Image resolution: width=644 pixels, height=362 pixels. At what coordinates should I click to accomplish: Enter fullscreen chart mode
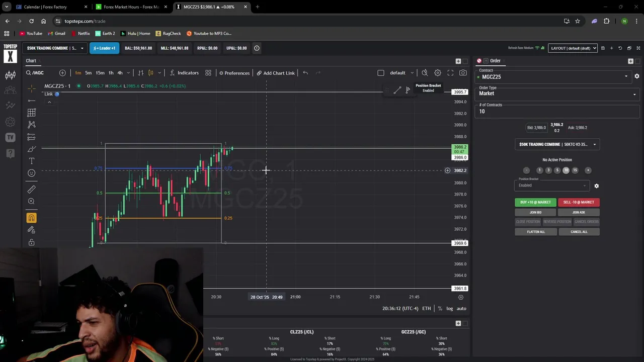point(450,73)
